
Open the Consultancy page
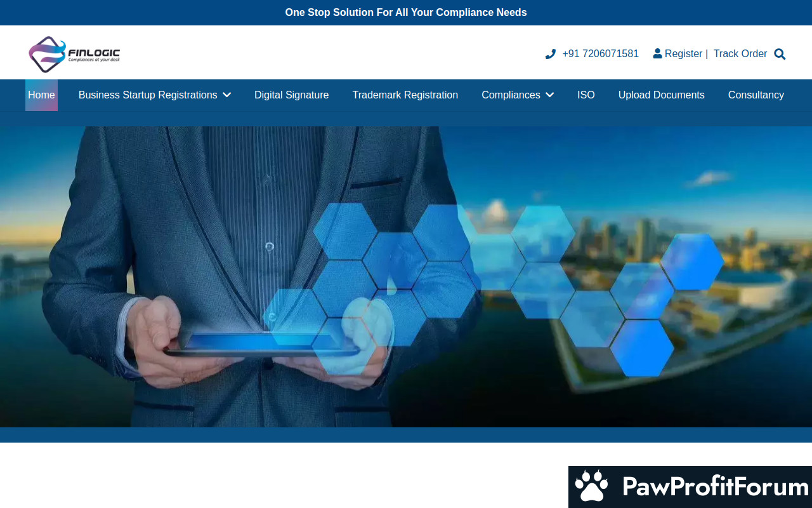coord(756,95)
